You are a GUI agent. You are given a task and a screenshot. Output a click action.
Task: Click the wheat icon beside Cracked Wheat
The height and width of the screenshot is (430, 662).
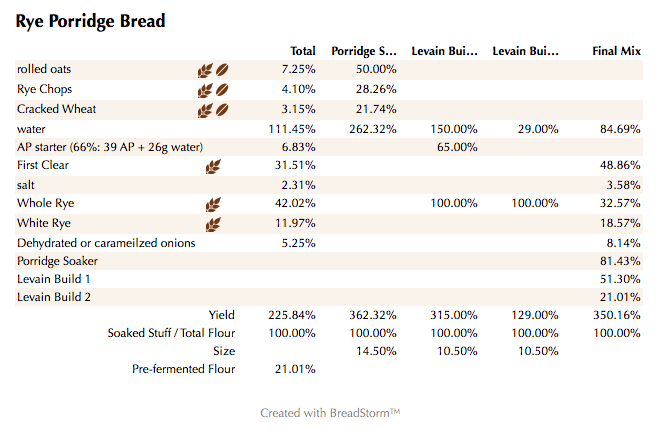204,110
